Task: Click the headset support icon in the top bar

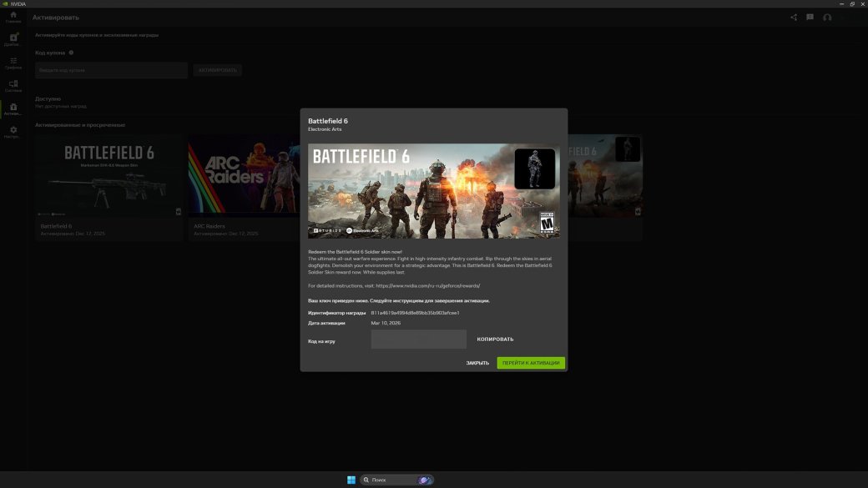Action: click(x=827, y=18)
